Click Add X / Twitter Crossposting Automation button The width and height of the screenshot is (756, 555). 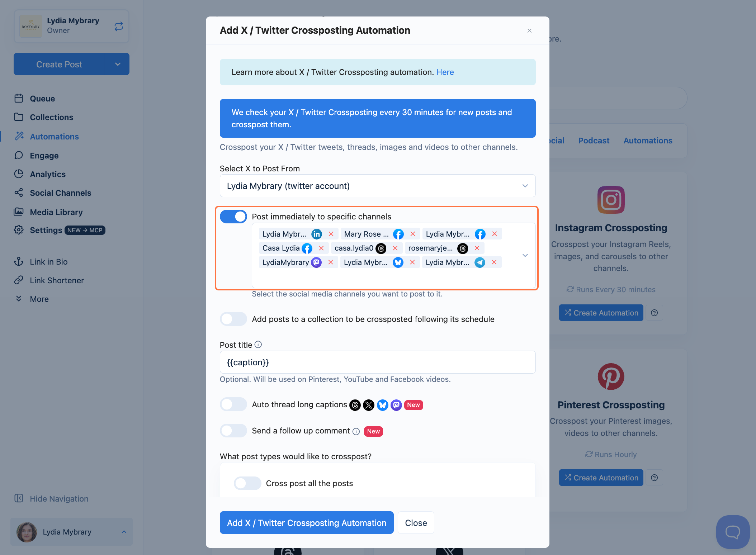(307, 523)
